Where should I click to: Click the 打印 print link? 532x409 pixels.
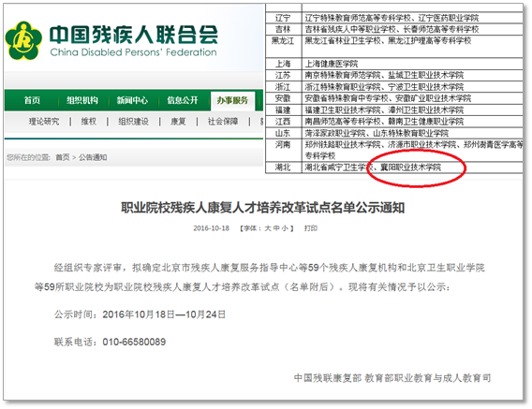(310, 228)
